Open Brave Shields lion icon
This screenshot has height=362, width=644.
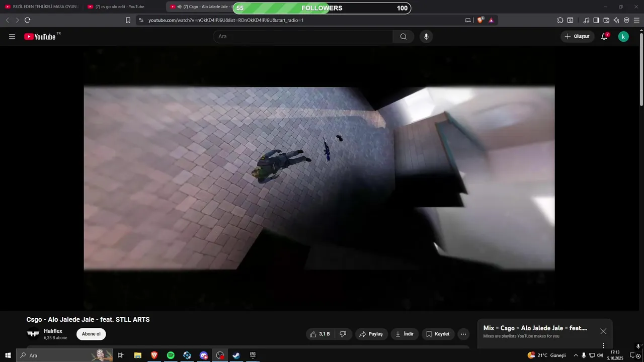coord(480,20)
